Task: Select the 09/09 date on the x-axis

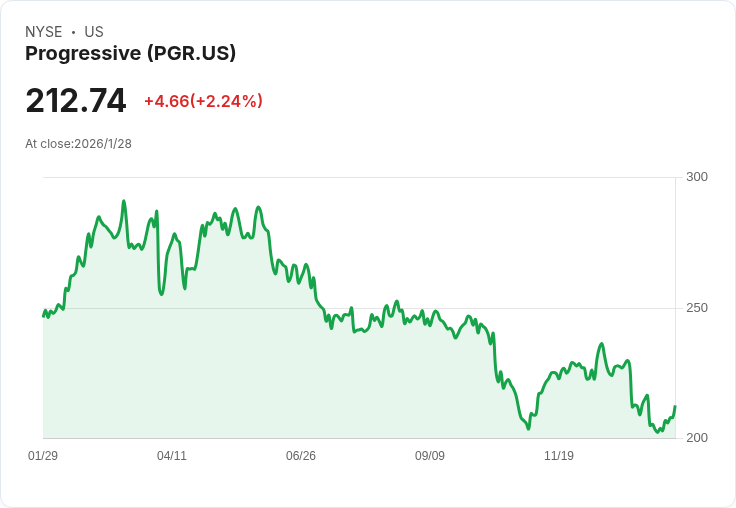Action: coord(430,456)
